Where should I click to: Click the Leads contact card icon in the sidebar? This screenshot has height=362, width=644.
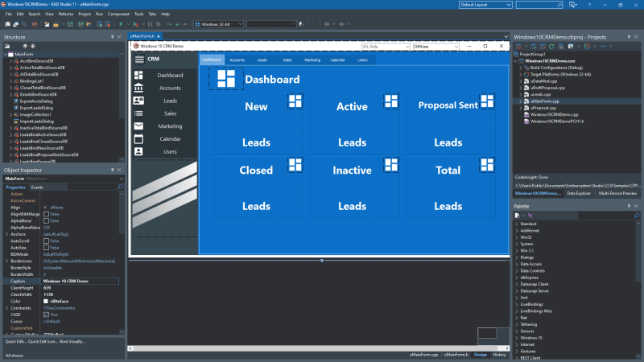point(138,101)
